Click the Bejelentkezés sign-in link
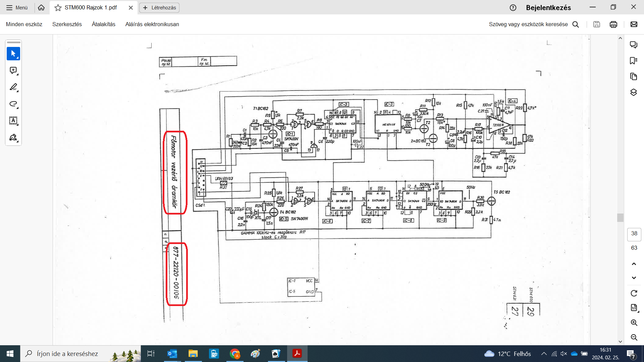 548,8
